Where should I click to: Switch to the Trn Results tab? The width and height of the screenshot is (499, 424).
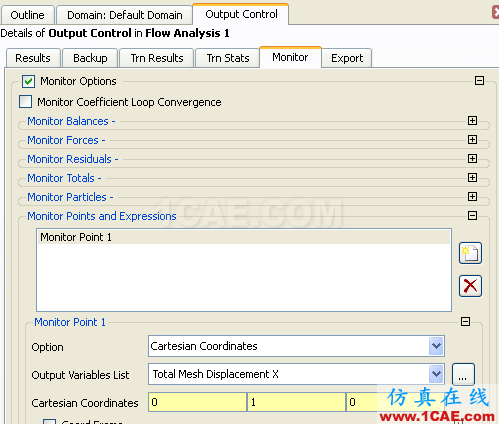tap(157, 58)
